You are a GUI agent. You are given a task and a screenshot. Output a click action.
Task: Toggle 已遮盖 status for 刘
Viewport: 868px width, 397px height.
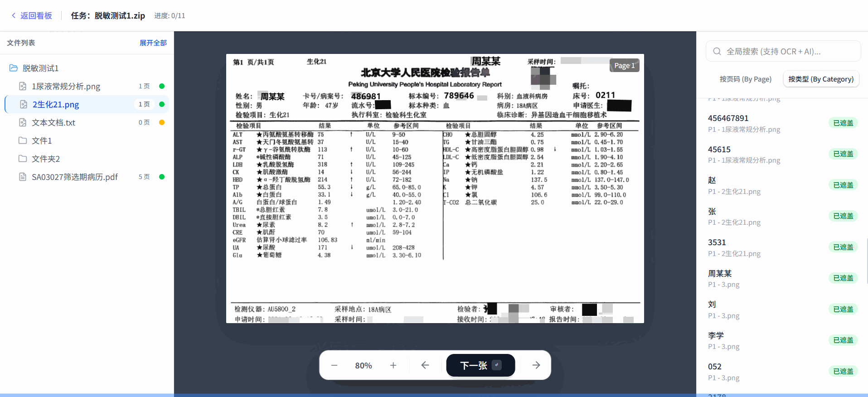tap(843, 309)
